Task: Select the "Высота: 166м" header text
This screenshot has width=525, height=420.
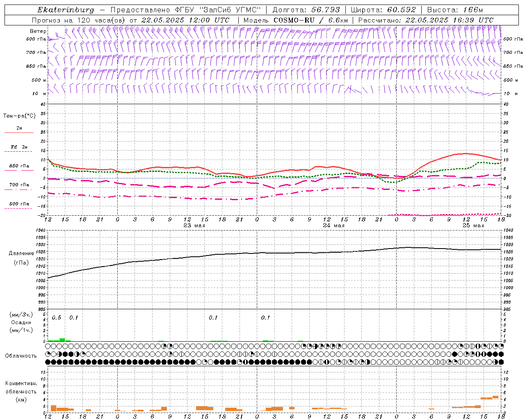Action: tap(455, 10)
